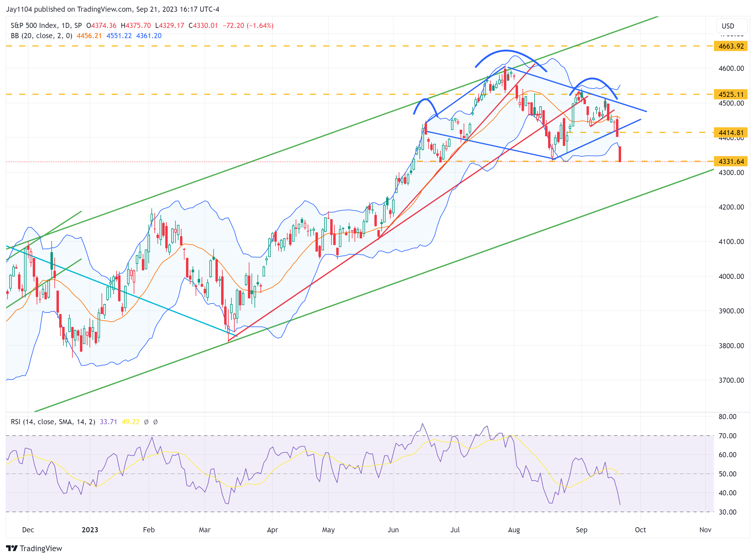Screen dimensions: 756x559
Task: Click the 4331.64 price label
Action: click(x=730, y=162)
